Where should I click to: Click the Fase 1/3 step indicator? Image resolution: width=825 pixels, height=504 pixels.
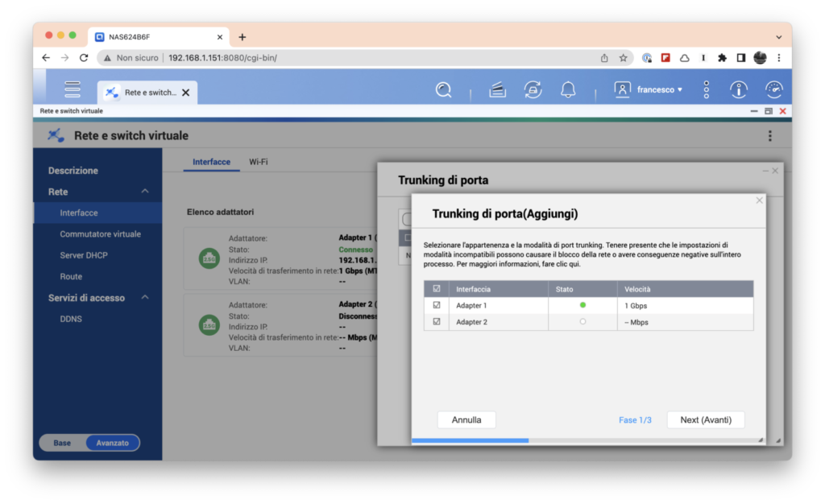point(635,420)
